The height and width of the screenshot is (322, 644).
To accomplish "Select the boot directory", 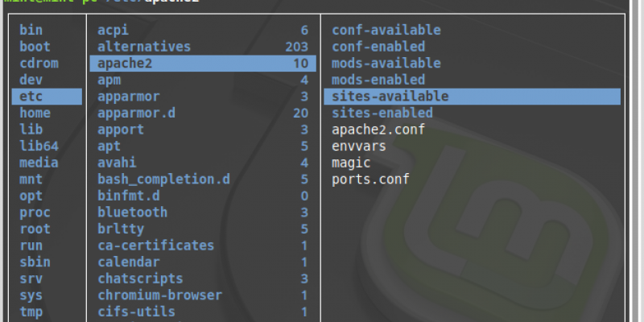I will (35, 47).
